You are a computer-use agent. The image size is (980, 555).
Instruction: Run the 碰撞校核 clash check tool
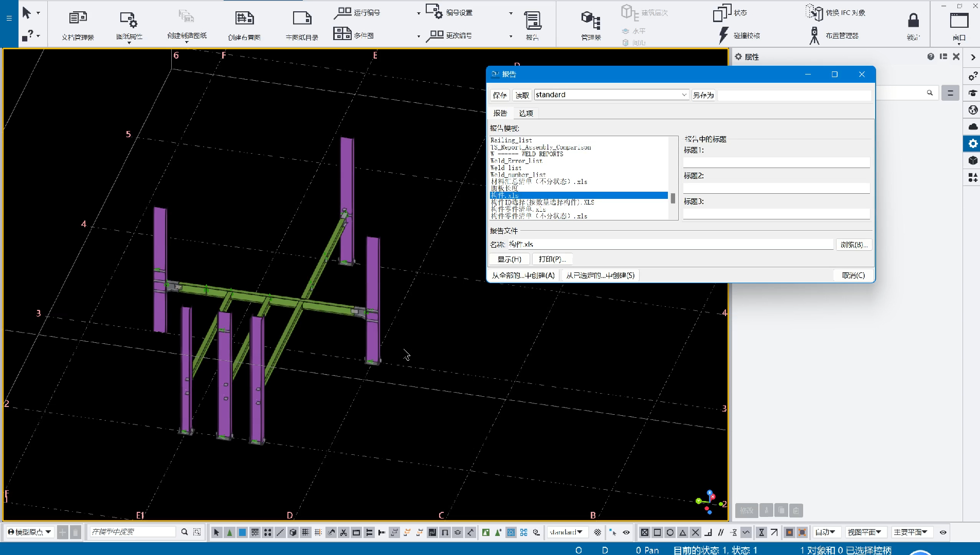click(x=739, y=35)
